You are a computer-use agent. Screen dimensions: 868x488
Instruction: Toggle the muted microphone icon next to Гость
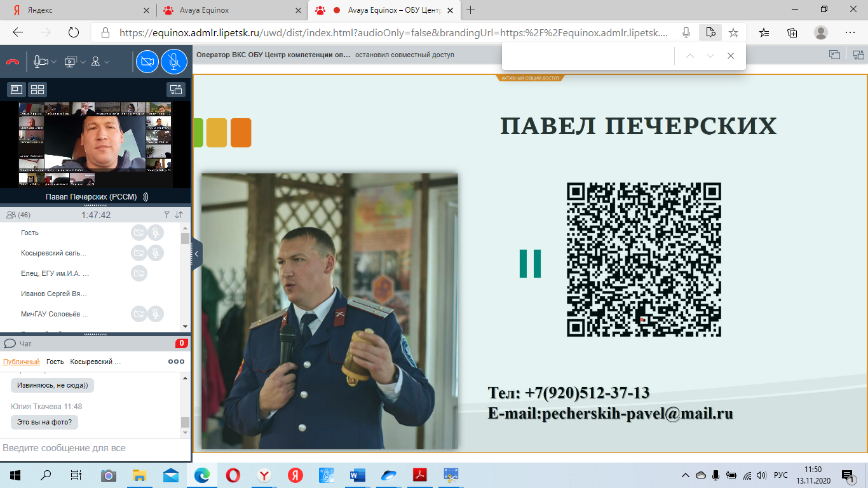pos(156,233)
